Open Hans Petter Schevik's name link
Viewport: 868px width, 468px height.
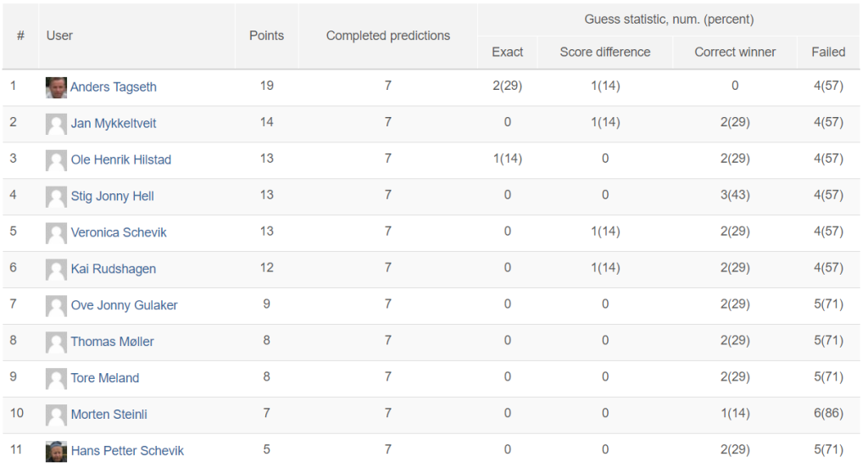pyautogui.click(x=127, y=451)
